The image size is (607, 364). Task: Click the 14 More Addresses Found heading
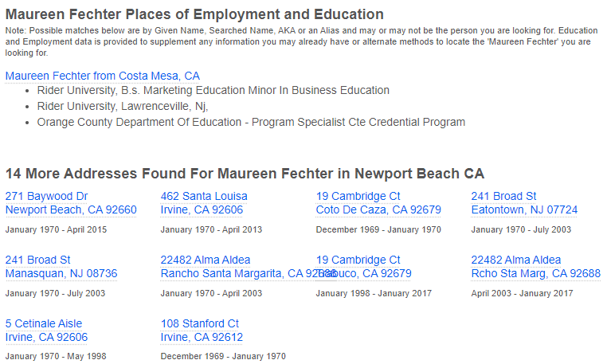point(245,174)
